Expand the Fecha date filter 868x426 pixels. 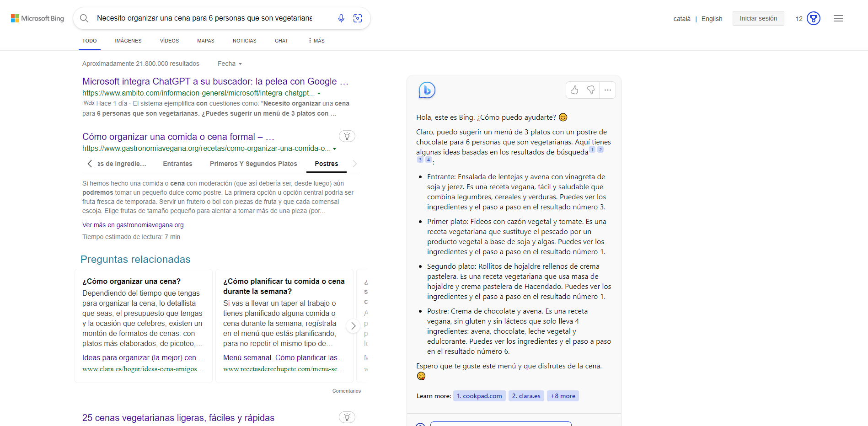point(230,64)
